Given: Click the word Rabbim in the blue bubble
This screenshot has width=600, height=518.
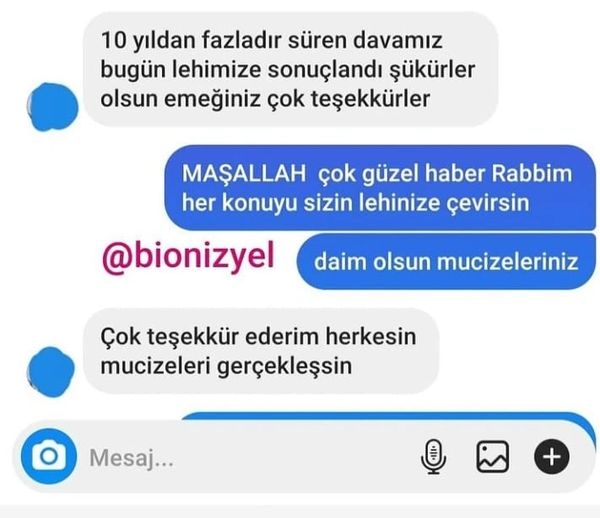Looking at the screenshot, I should pos(532,173).
